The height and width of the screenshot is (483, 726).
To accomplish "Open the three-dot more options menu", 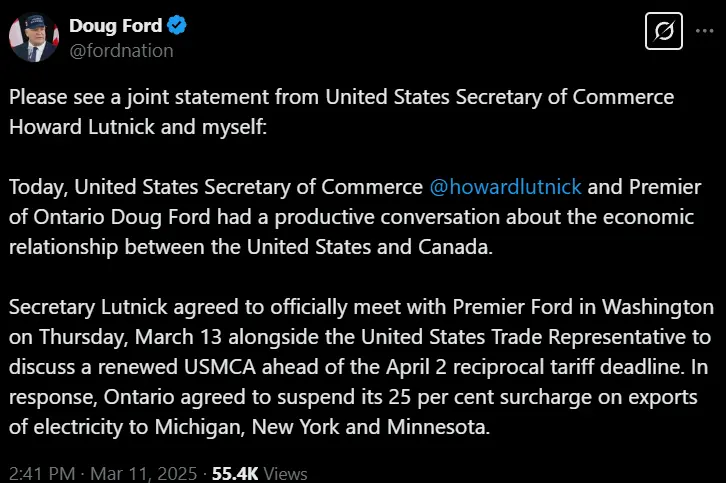I will (x=703, y=34).
